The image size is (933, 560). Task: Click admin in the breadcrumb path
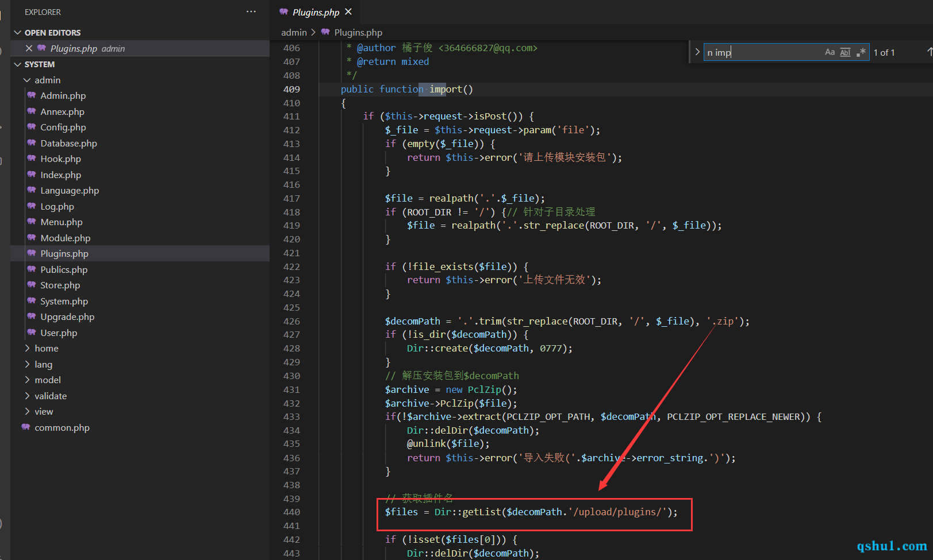coord(294,32)
